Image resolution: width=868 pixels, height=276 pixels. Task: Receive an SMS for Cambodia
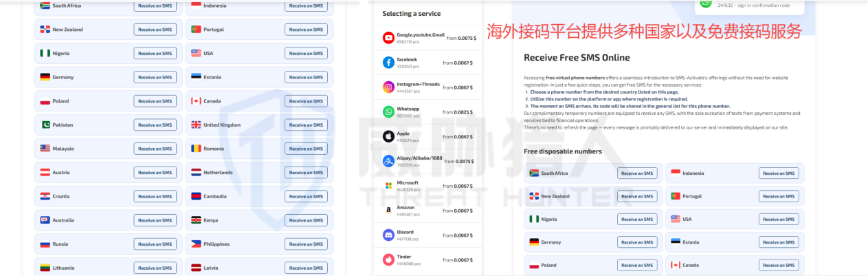pyautogui.click(x=306, y=196)
